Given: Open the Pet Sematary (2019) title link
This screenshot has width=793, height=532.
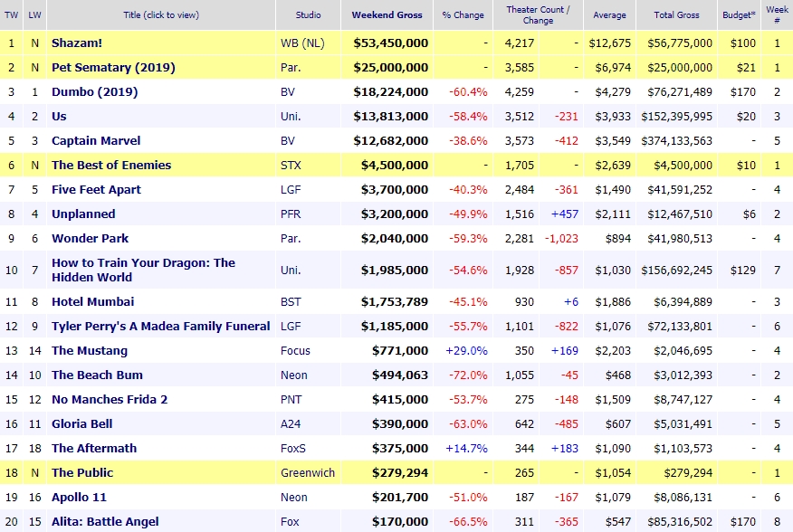Looking at the screenshot, I should [x=113, y=67].
